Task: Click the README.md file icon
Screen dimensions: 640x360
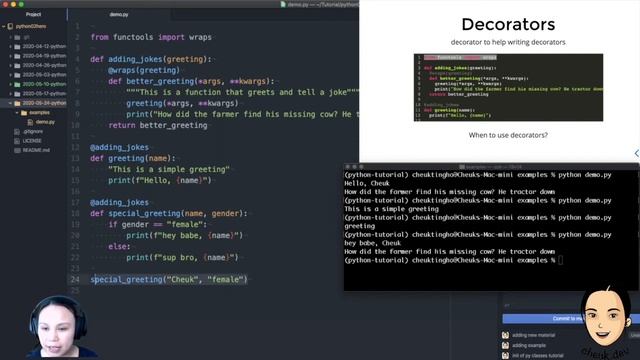Action: [17, 150]
